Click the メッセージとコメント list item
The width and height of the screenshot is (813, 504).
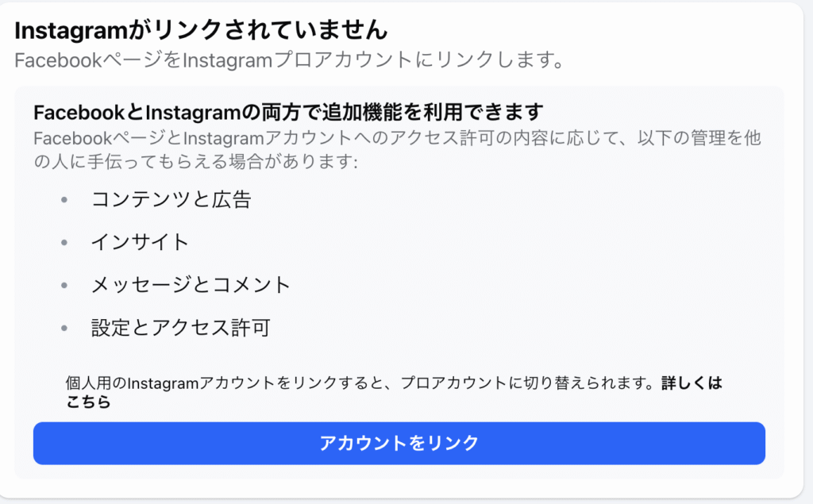(x=191, y=285)
